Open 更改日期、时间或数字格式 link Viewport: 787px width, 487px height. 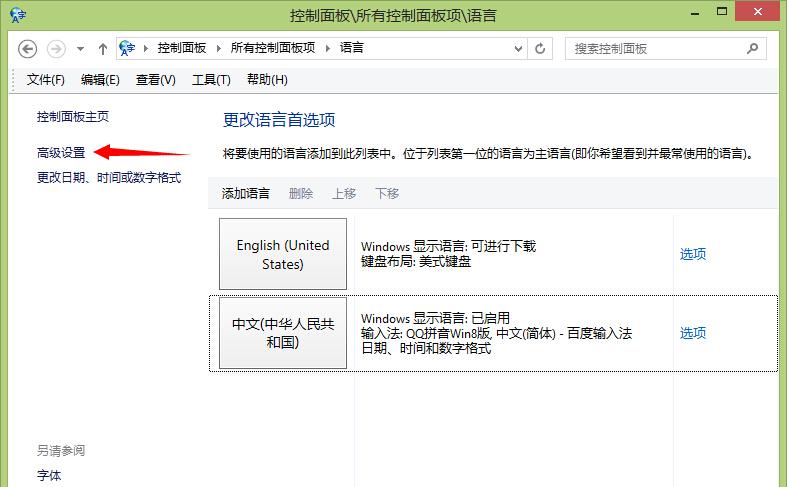click(x=109, y=178)
